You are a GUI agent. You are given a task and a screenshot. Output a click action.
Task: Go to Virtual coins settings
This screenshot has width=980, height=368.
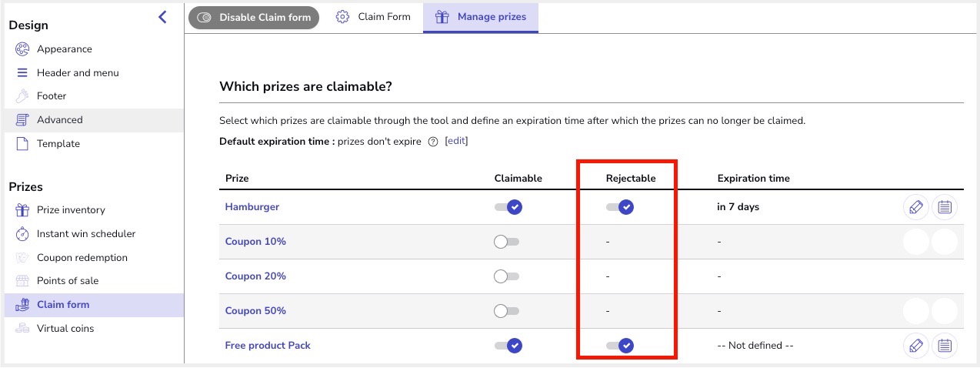65,328
